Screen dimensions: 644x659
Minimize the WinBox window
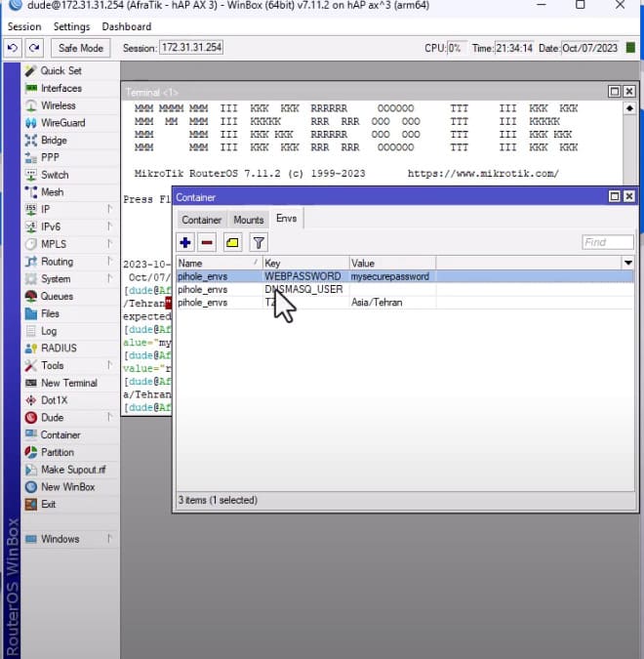pyautogui.click(x=542, y=5)
